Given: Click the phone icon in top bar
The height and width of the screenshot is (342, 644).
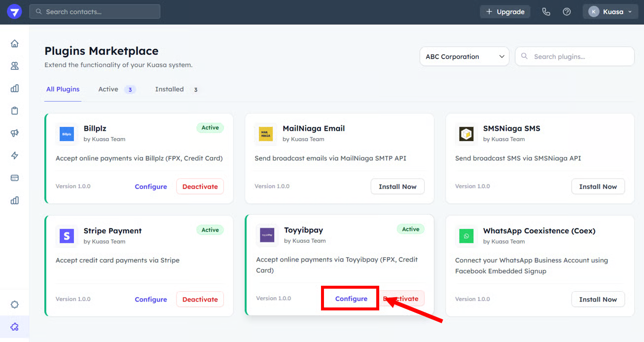Looking at the screenshot, I should [x=546, y=12].
